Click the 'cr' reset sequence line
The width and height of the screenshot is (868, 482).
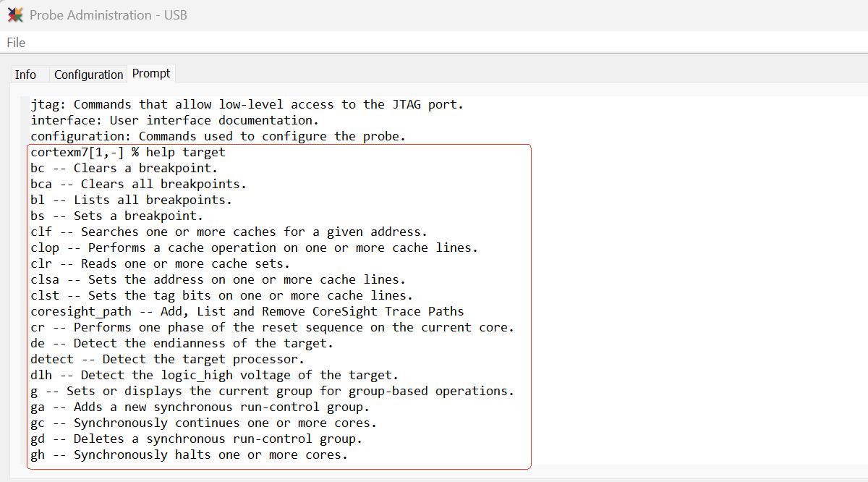272,328
